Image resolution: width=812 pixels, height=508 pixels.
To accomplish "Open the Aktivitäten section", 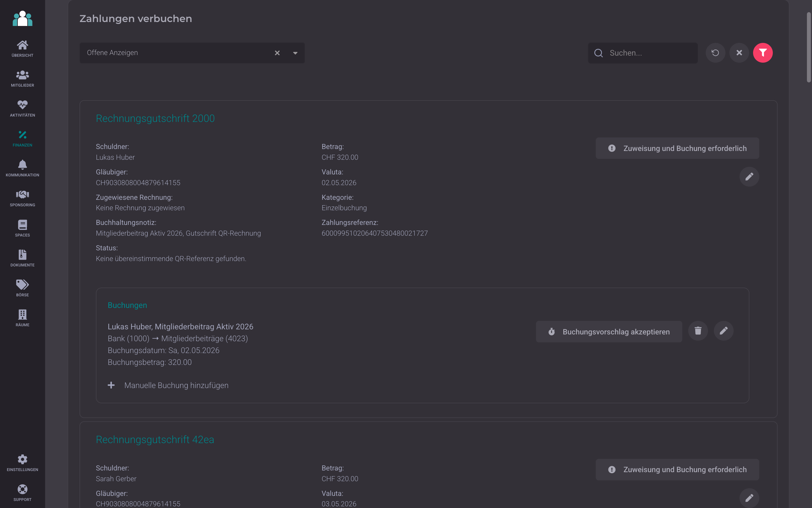I will pyautogui.click(x=23, y=109).
